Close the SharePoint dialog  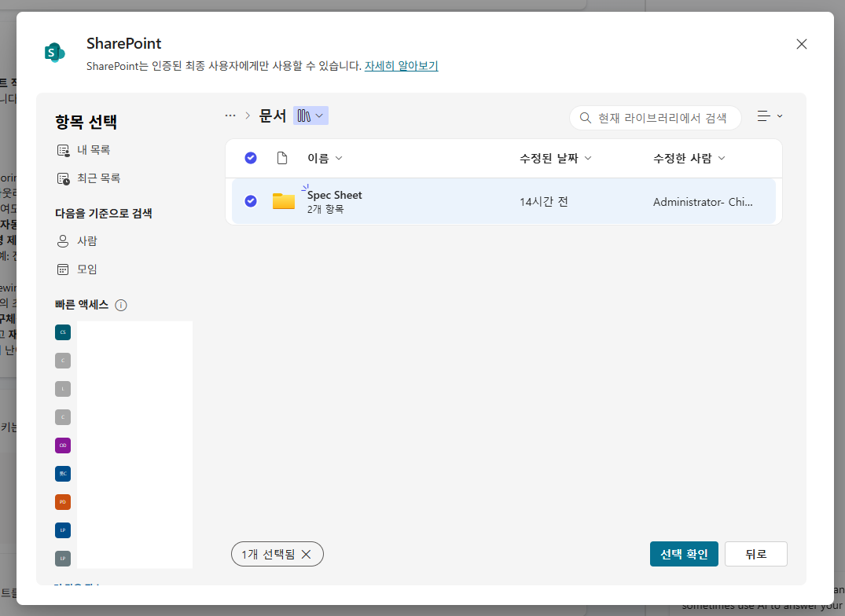pyautogui.click(x=801, y=44)
